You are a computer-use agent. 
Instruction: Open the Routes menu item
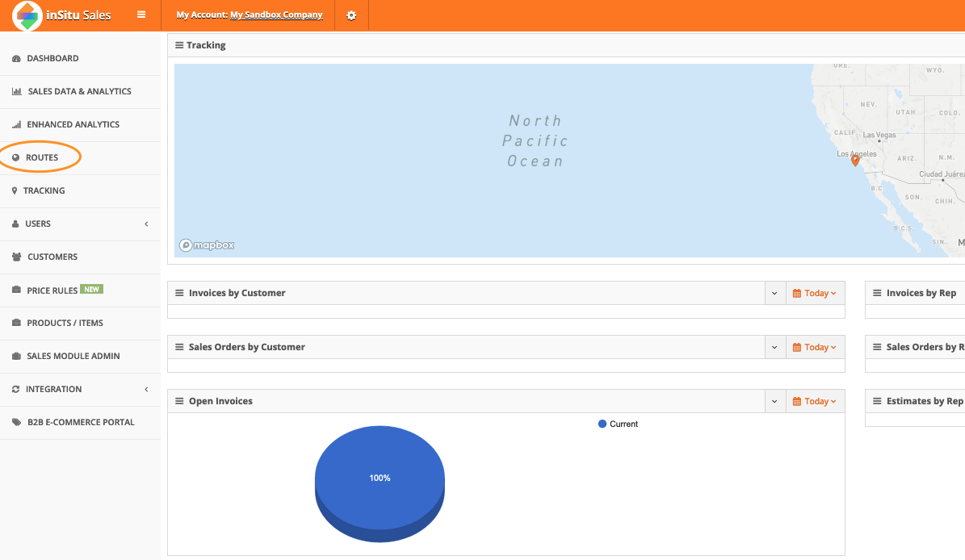point(42,157)
